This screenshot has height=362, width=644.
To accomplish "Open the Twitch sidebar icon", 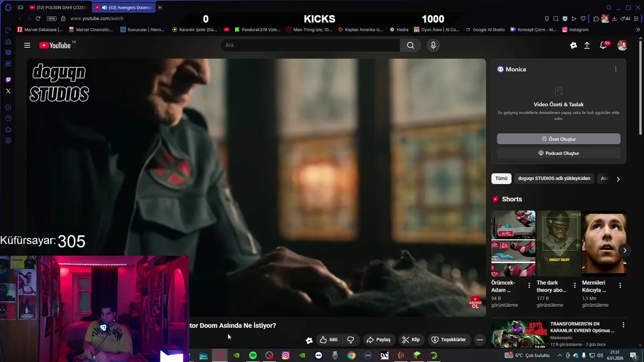I will 8,80.
